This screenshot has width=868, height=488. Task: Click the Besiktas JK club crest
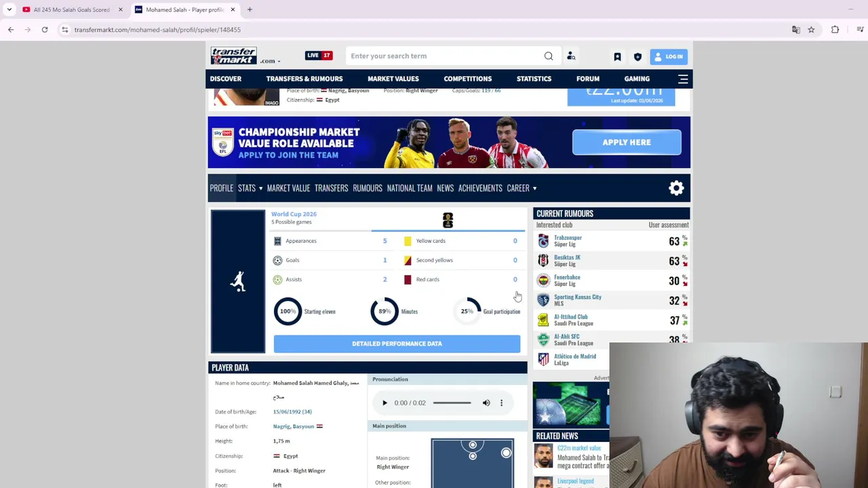(543, 261)
